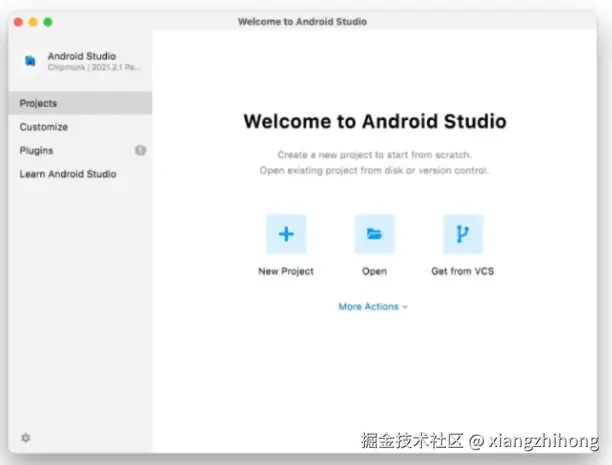Screen dimensions: 612x465
Task: Click the Welcome to Android Studio heading
Action: point(375,121)
